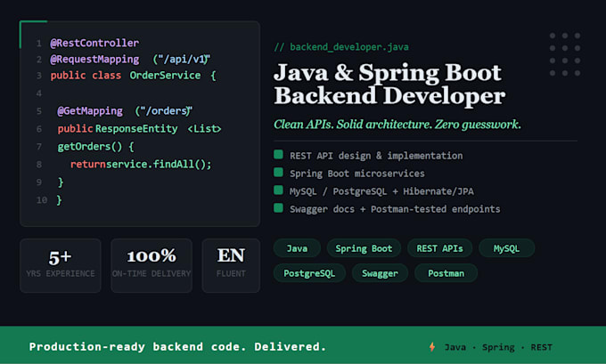Screen dimensions: 606x364
Task: Click the PostgreSQL skill tag
Action: (x=309, y=273)
